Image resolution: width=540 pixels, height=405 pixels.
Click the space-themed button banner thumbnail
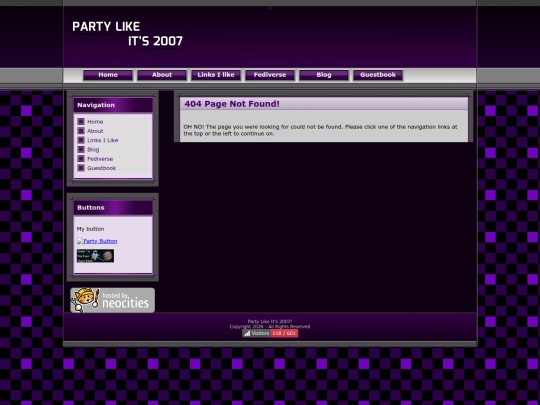coord(95,256)
